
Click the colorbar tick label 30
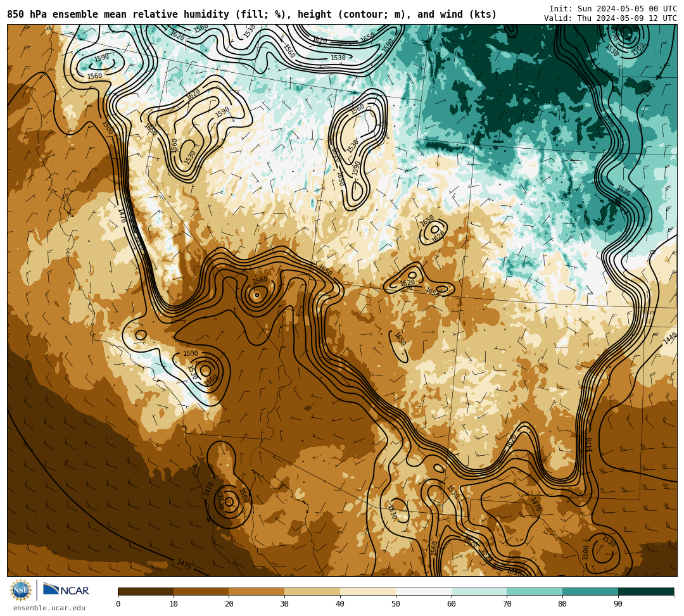284,604
